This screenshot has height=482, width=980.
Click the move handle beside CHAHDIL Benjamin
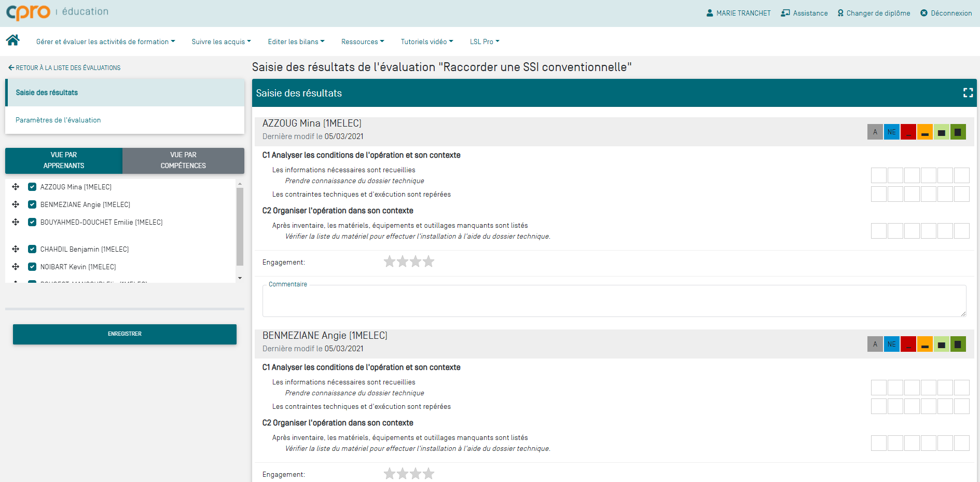16,249
